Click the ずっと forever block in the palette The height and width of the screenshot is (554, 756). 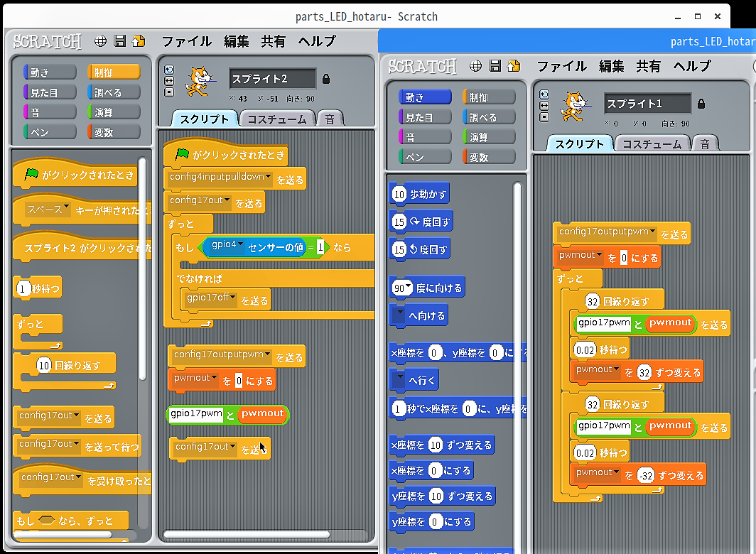point(38,331)
